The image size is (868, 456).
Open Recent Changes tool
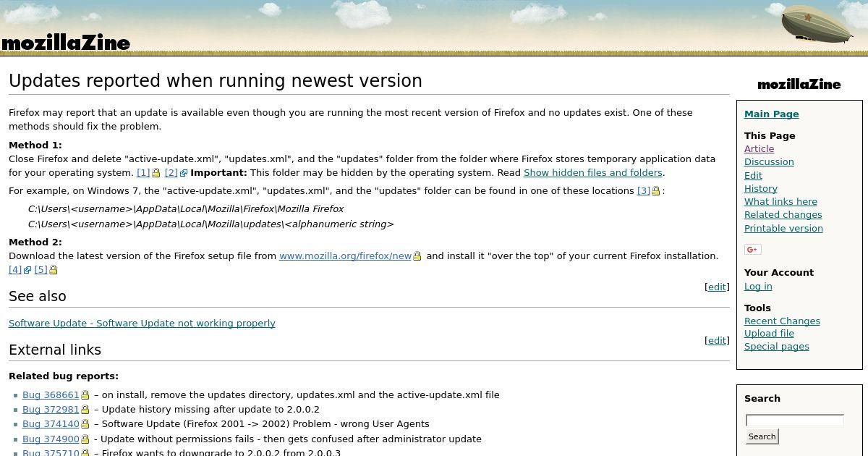tap(782, 321)
